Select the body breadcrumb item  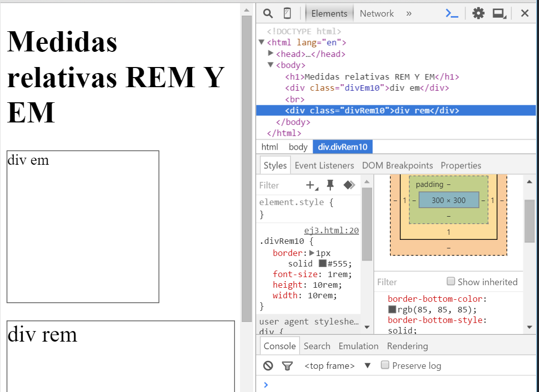click(x=298, y=147)
